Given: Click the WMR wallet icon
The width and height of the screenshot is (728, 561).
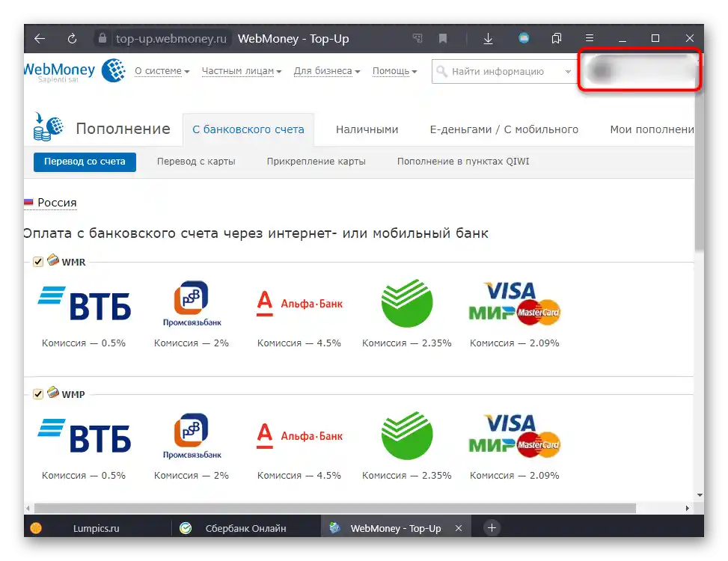Looking at the screenshot, I should pos(53,260).
